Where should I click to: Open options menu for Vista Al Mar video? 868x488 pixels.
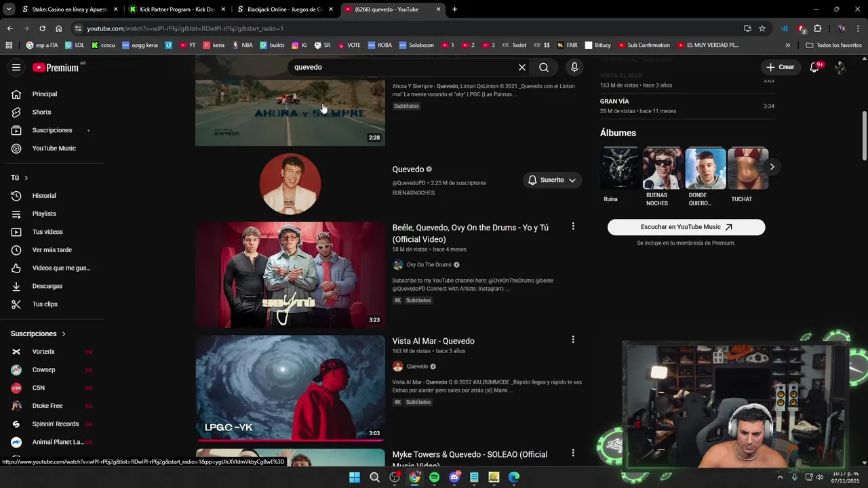click(573, 340)
